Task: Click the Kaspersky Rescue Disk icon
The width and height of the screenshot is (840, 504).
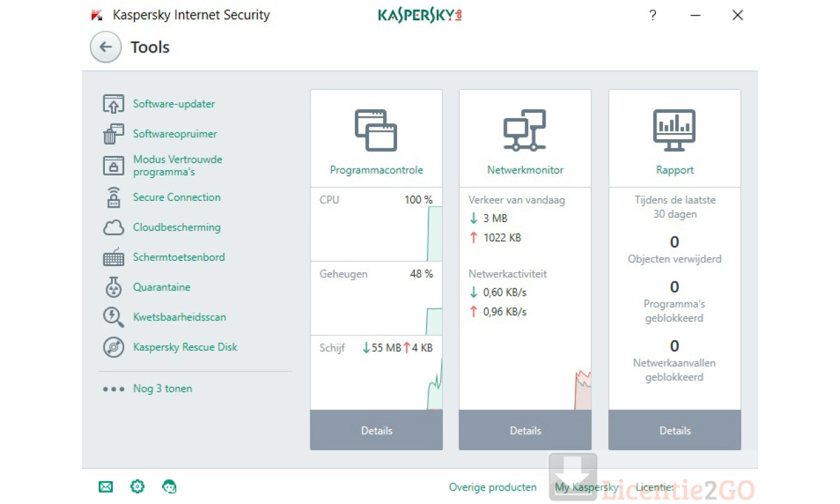Action: tap(114, 347)
